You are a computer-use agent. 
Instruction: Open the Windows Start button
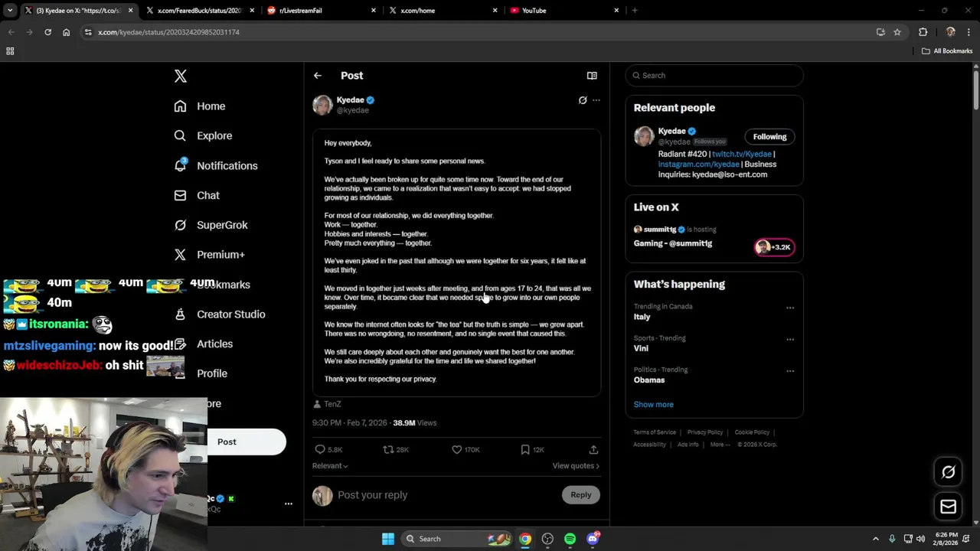click(x=388, y=539)
